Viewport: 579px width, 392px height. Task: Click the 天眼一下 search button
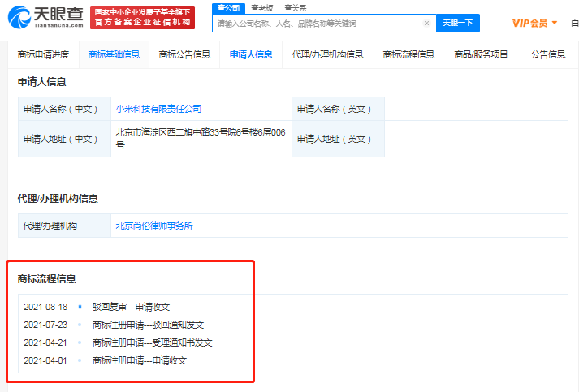point(458,23)
